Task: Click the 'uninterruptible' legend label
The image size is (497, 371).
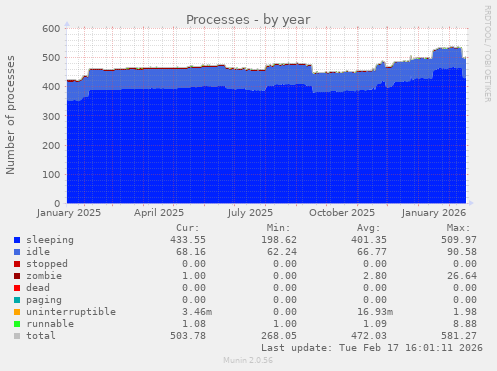Action: (71, 312)
